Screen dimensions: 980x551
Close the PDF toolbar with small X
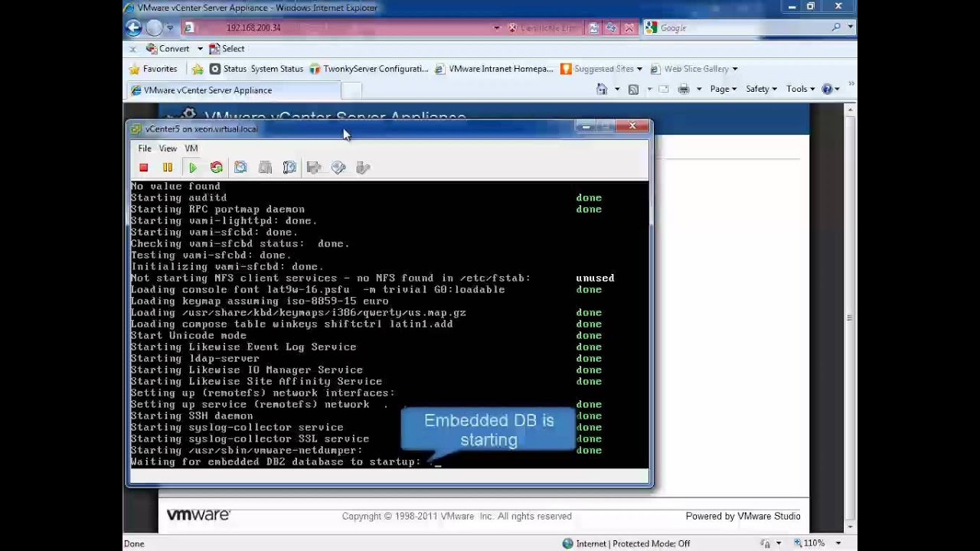point(132,49)
